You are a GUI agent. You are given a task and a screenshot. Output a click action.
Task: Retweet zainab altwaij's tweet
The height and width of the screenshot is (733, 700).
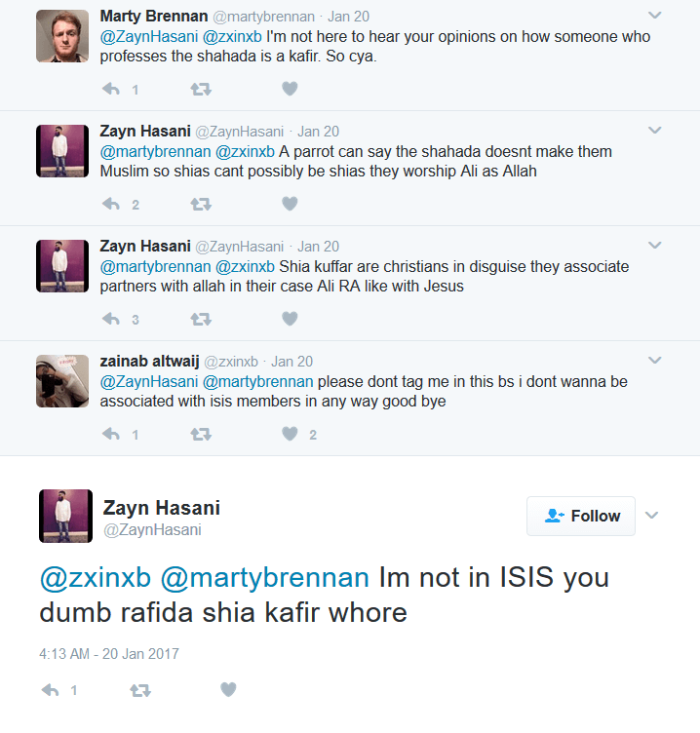point(201,434)
